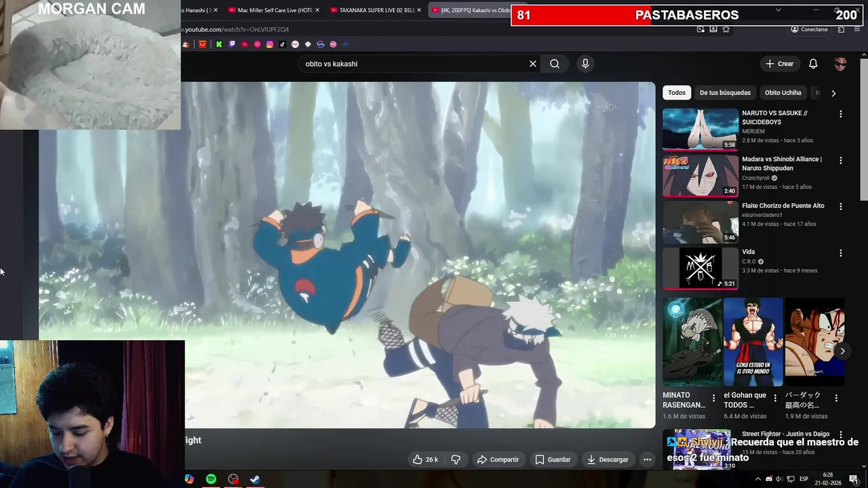Open the Twitch bookmark icon
Screen dimensions: 868x488
point(232,44)
